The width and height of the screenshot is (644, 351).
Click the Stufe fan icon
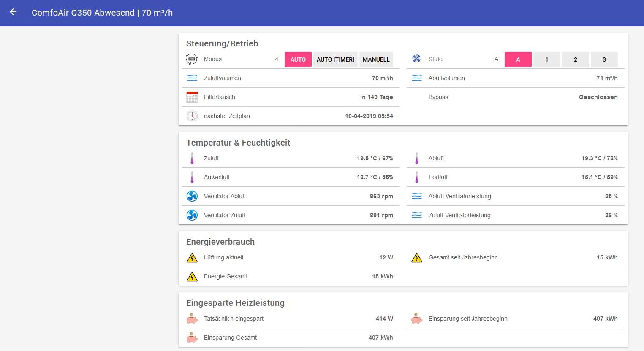(x=416, y=59)
